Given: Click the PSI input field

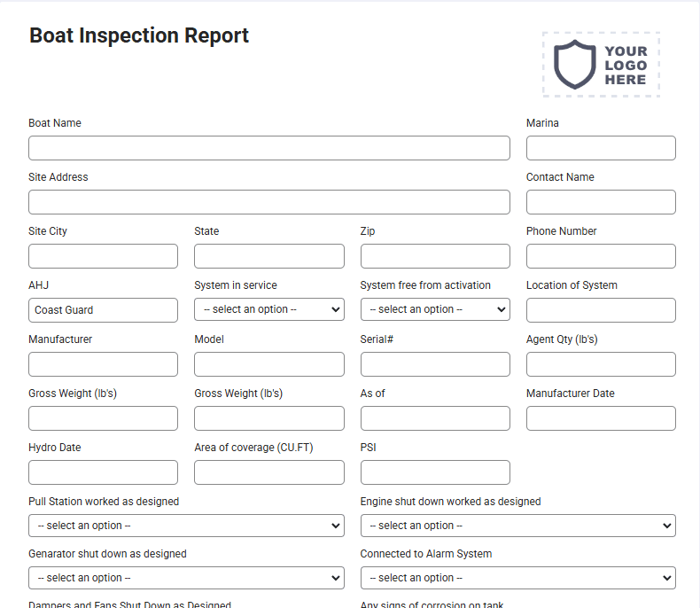Looking at the screenshot, I should (435, 472).
